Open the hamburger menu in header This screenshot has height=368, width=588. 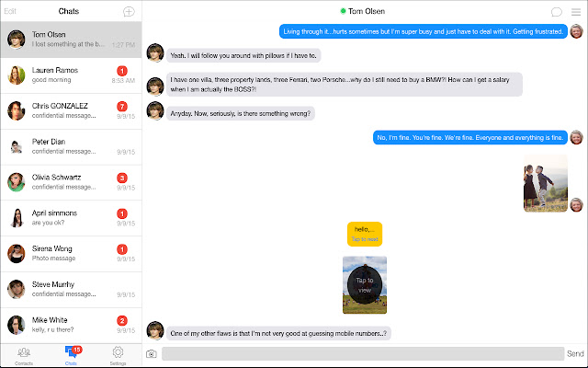pos(576,12)
